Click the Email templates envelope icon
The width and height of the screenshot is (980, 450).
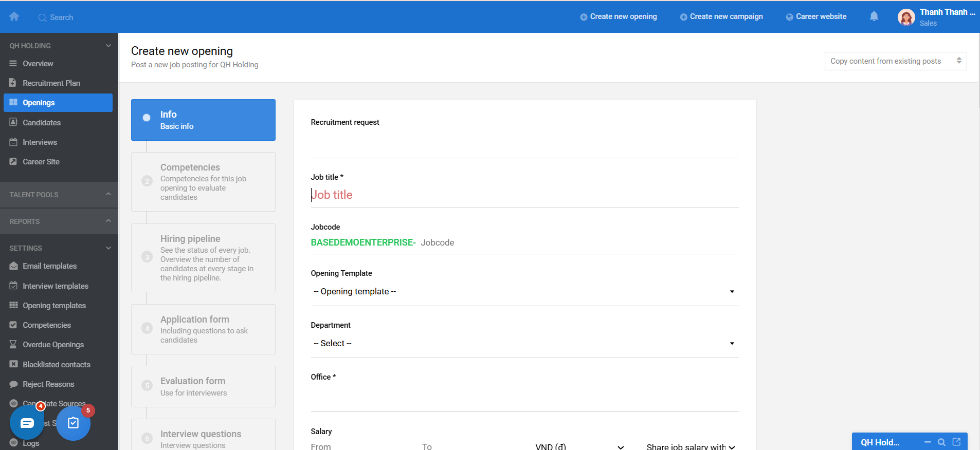pos(13,266)
